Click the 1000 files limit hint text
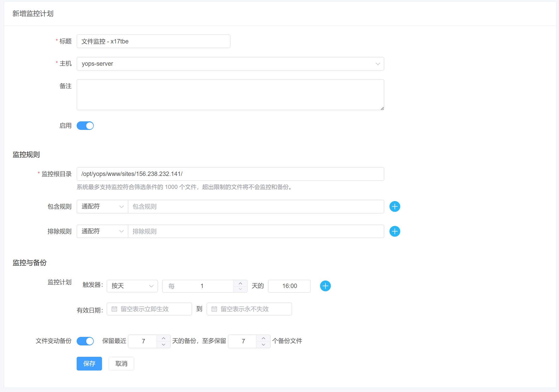This screenshot has height=392, width=559. tap(185, 187)
